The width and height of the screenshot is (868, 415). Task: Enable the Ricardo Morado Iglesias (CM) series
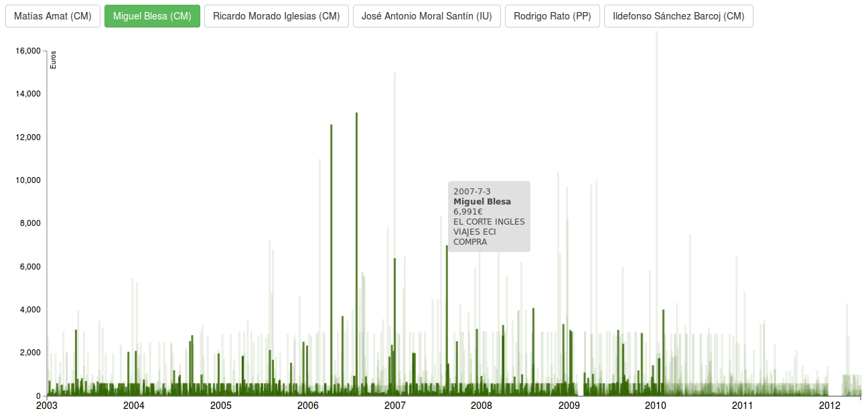[276, 16]
